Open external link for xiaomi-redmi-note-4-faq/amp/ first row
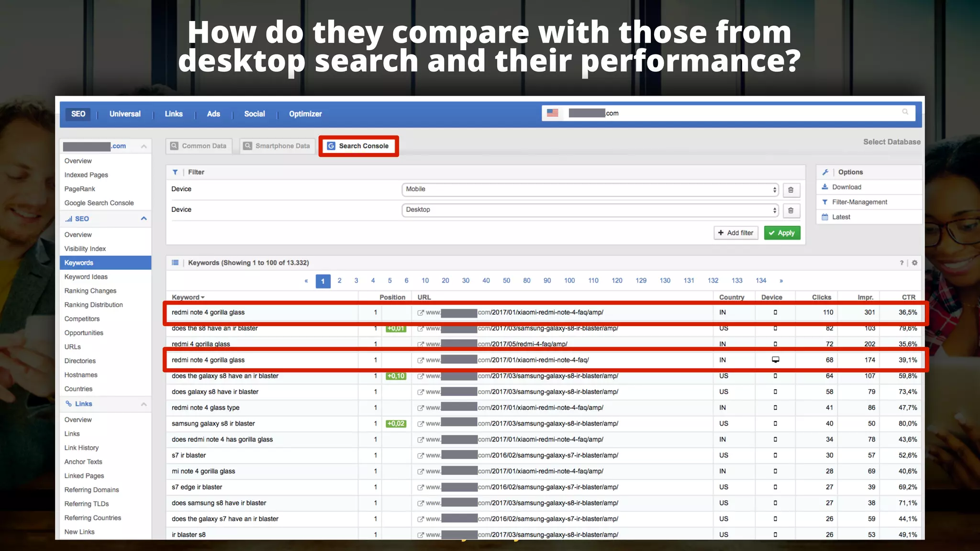 point(421,313)
